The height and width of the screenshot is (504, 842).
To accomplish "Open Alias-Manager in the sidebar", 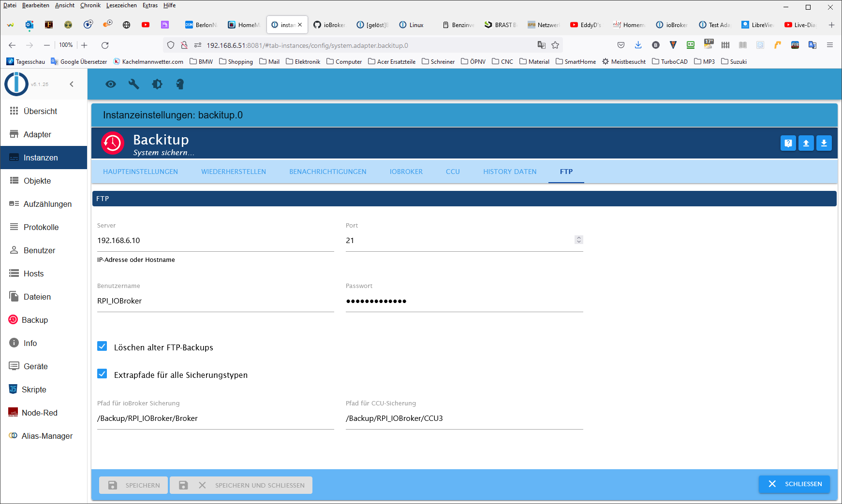I will (44, 436).
